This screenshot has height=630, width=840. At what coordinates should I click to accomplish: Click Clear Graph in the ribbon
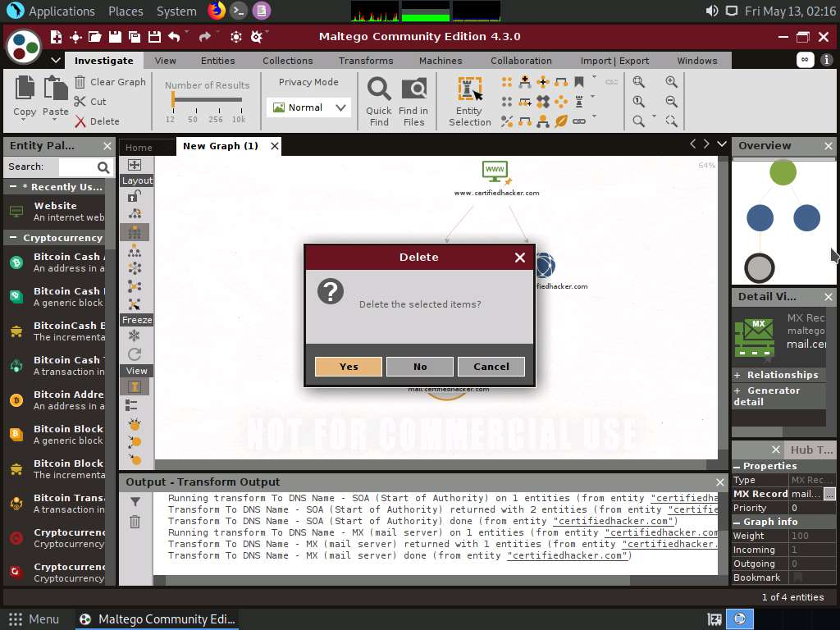111,82
